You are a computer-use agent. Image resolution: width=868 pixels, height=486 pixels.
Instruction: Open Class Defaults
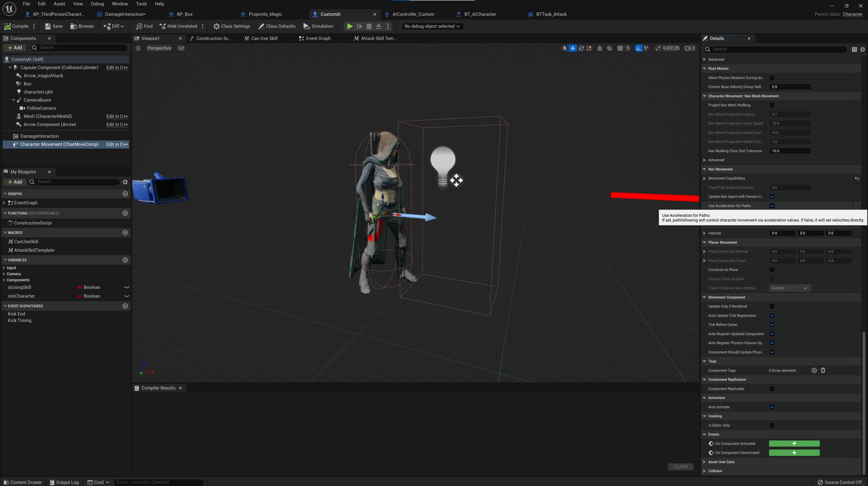pos(277,26)
